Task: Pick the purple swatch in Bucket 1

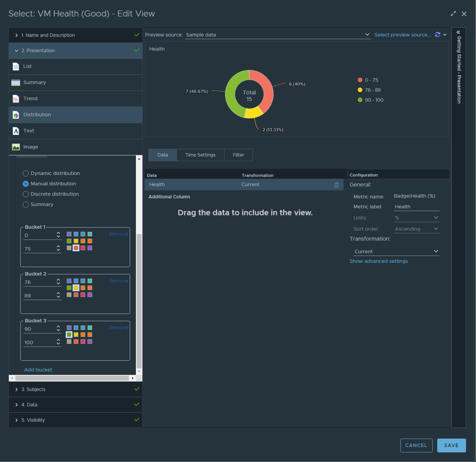Action: point(90,248)
